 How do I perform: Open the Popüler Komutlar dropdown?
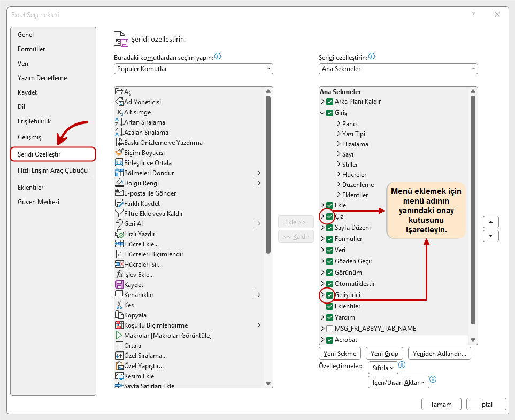click(x=194, y=68)
